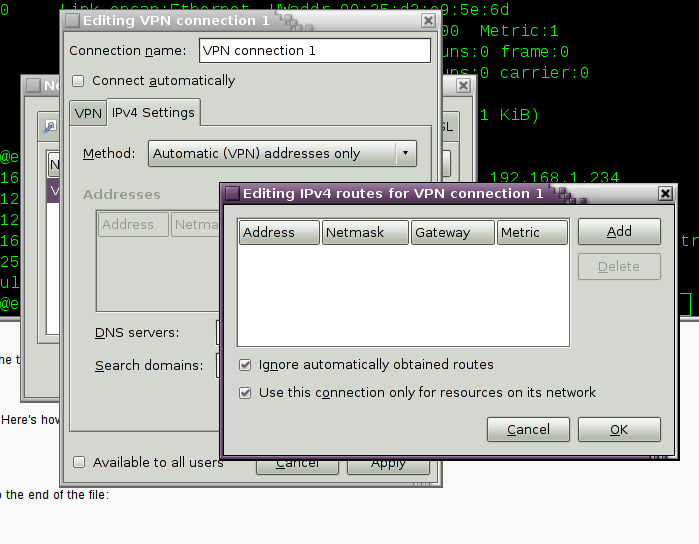Click OK in the IPv4 routes dialog

pyautogui.click(x=619, y=429)
